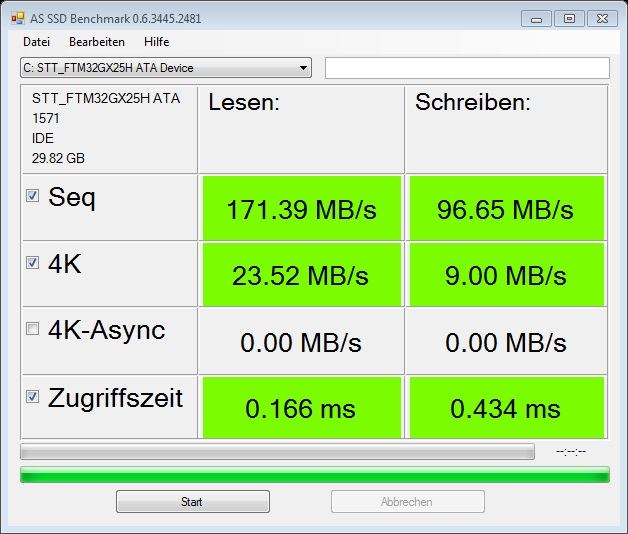The image size is (628, 534).
Task: Open the Bearbeiten menu
Action: pyautogui.click(x=97, y=42)
